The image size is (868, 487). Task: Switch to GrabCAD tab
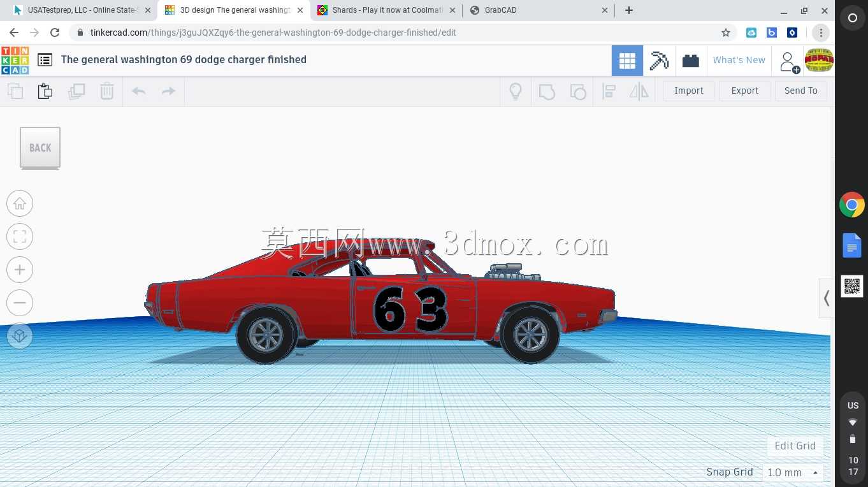[x=539, y=10]
